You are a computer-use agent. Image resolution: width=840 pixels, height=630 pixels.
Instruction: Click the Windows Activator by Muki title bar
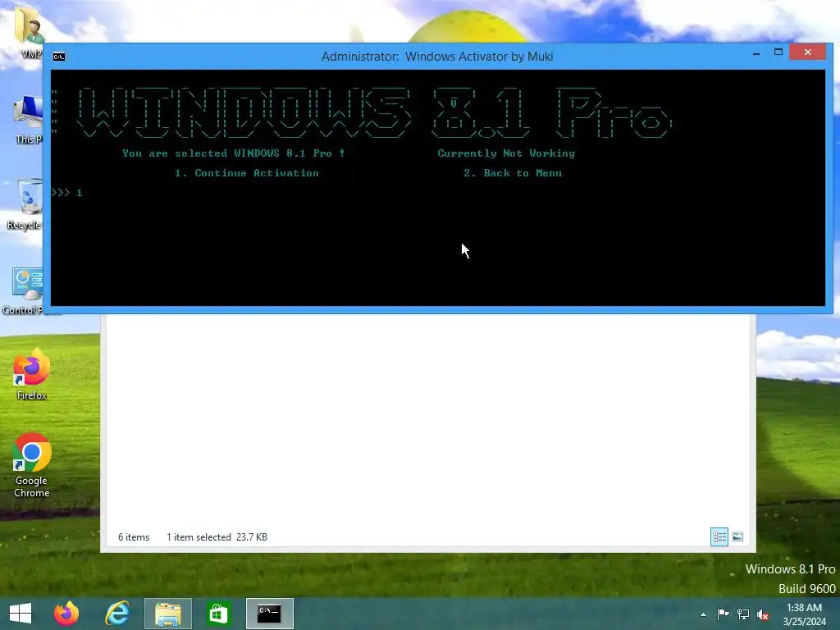click(x=436, y=57)
